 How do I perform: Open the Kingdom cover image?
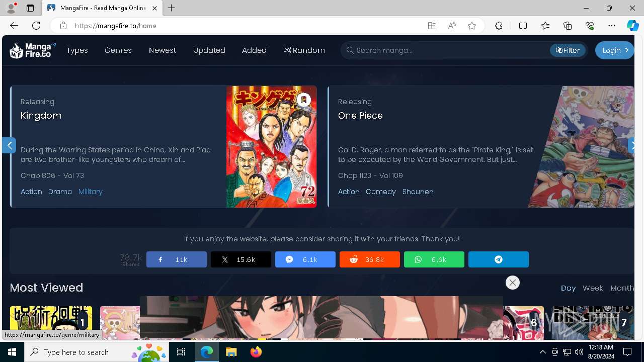271,147
